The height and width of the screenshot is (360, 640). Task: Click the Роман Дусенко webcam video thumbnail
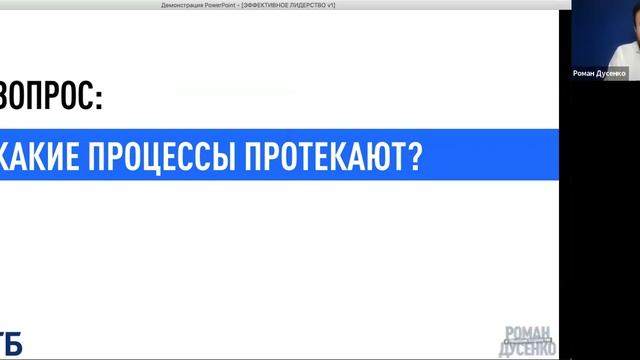[606, 40]
